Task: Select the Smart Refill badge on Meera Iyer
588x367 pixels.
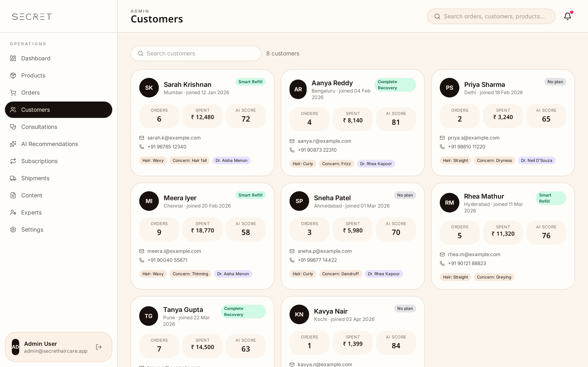Action: point(250,195)
